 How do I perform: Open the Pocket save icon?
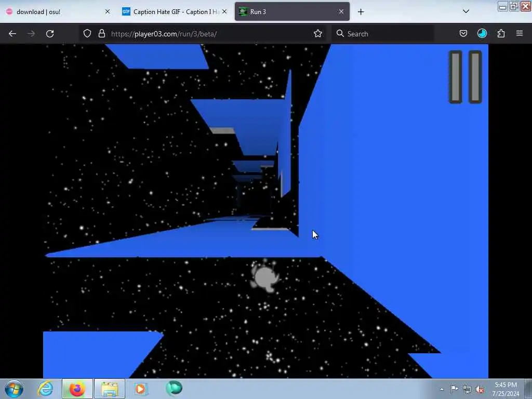[x=463, y=33]
